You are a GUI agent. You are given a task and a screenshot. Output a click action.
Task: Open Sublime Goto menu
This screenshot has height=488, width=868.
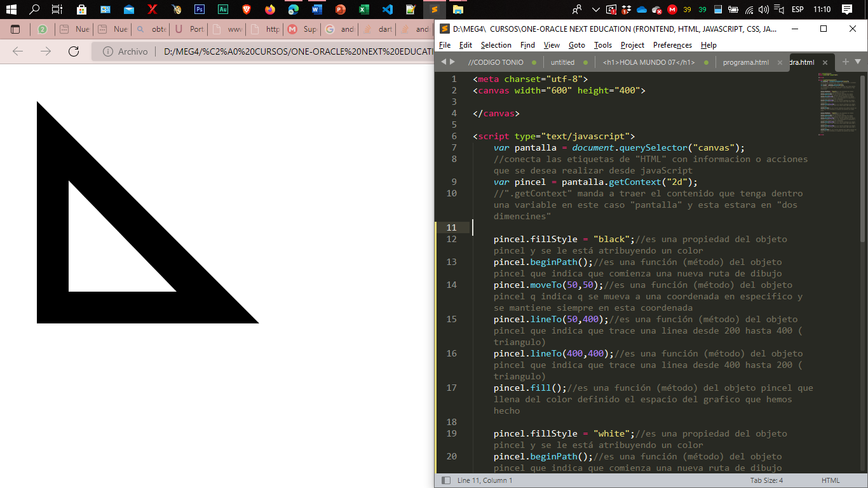(x=577, y=45)
